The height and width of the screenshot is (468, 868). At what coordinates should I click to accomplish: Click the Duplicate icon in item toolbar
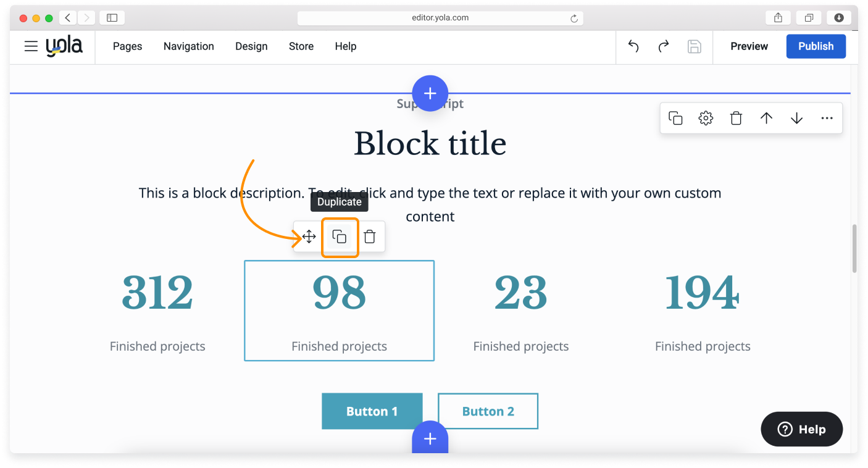(340, 236)
